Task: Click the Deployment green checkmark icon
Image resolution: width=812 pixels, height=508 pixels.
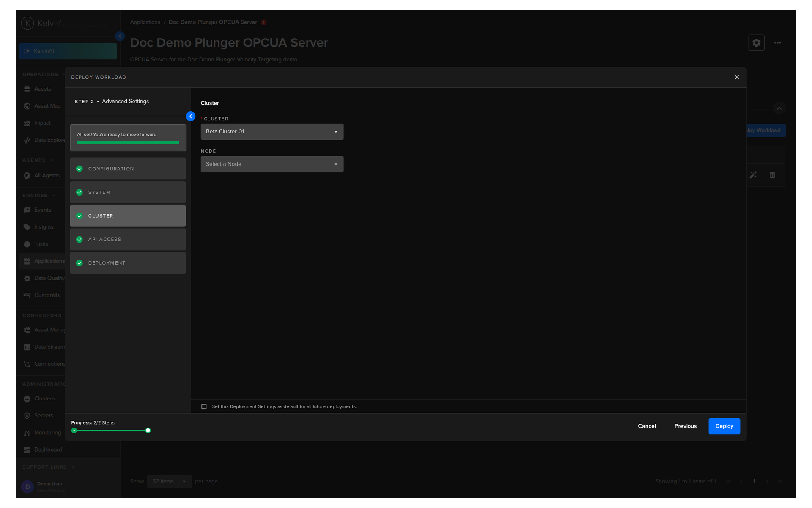Action: (x=79, y=263)
